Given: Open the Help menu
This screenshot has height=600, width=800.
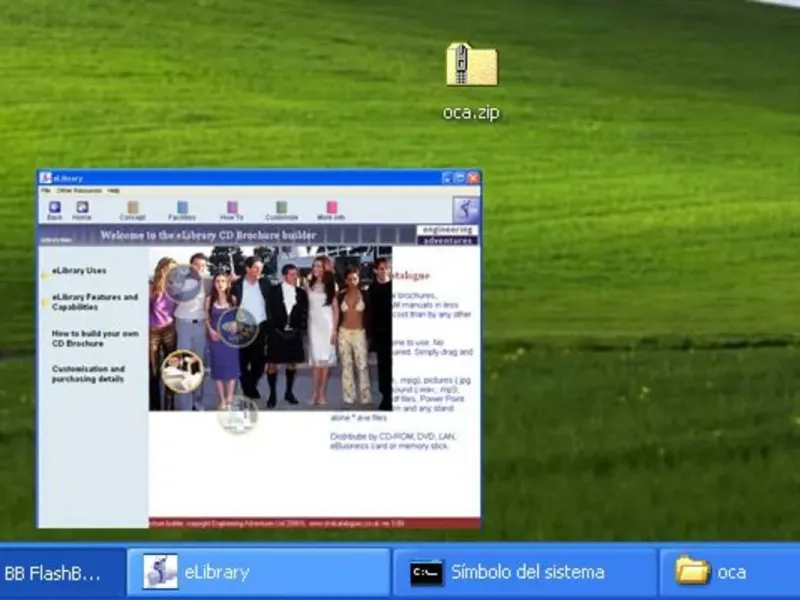Looking at the screenshot, I should [x=114, y=190].
